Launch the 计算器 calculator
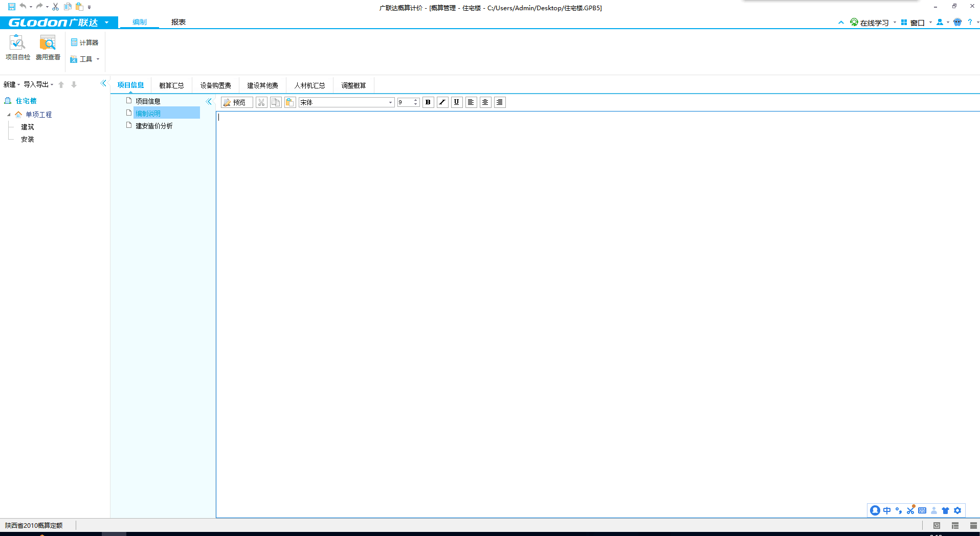 coord(84,42)
